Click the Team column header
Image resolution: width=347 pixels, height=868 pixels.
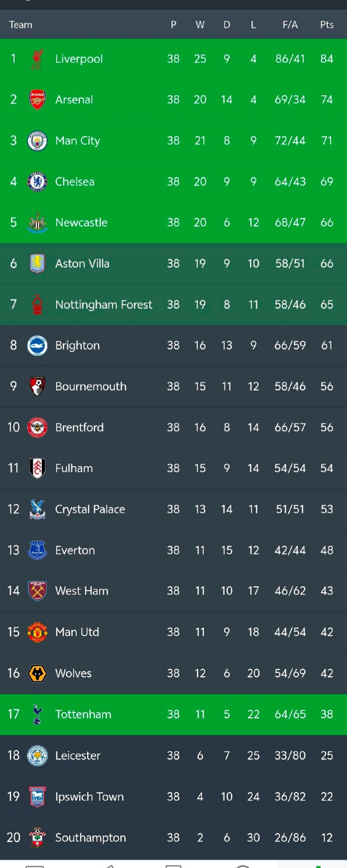click(21, 25)
